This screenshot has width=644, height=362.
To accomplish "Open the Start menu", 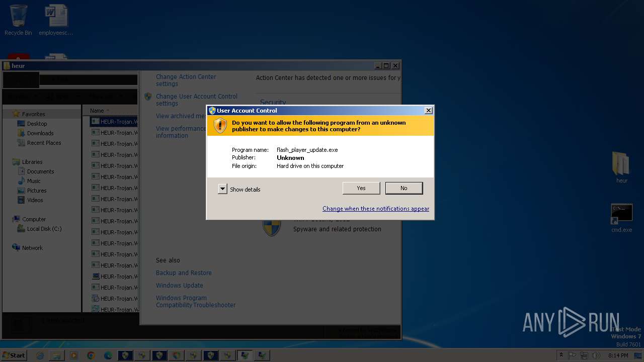I will pyautogui.click(x=14, y=355).
